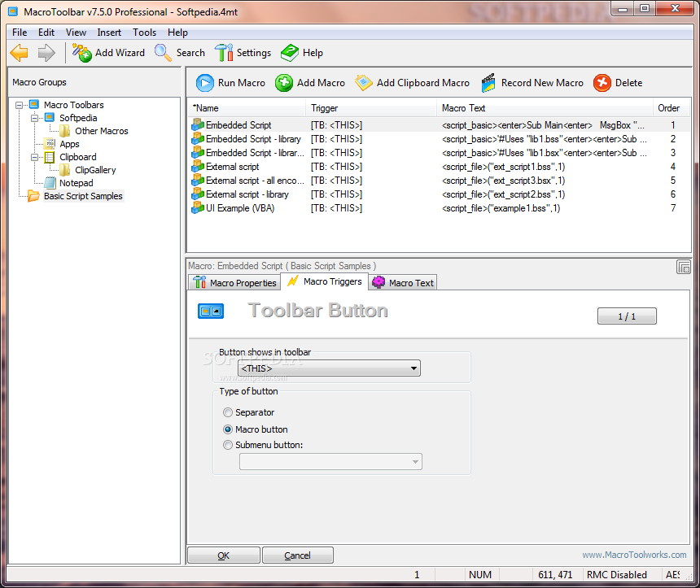Image resolution: width=700 pixels, height=588 pixels.
Task: Click 'RMC Disabled' in the status bar
Action: point(616,575)
